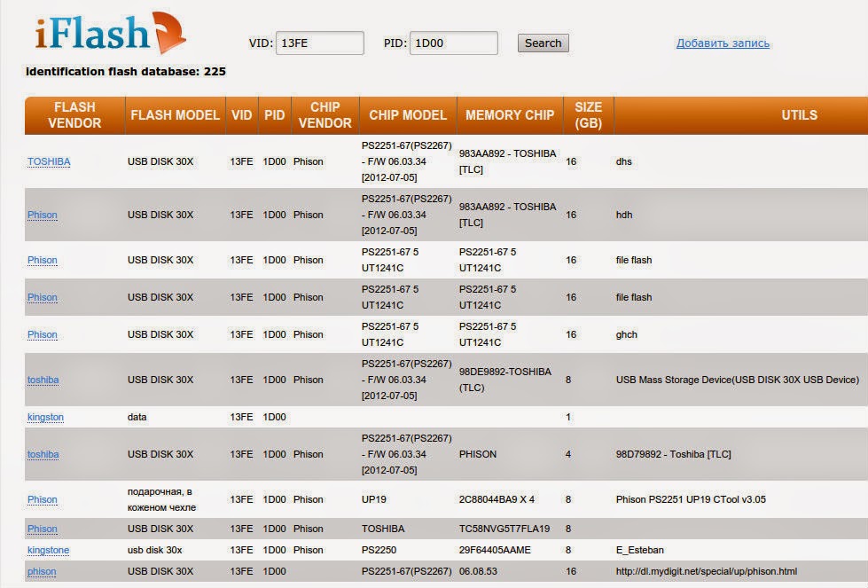Open the kingston vendor link

(x=45, y=417)
